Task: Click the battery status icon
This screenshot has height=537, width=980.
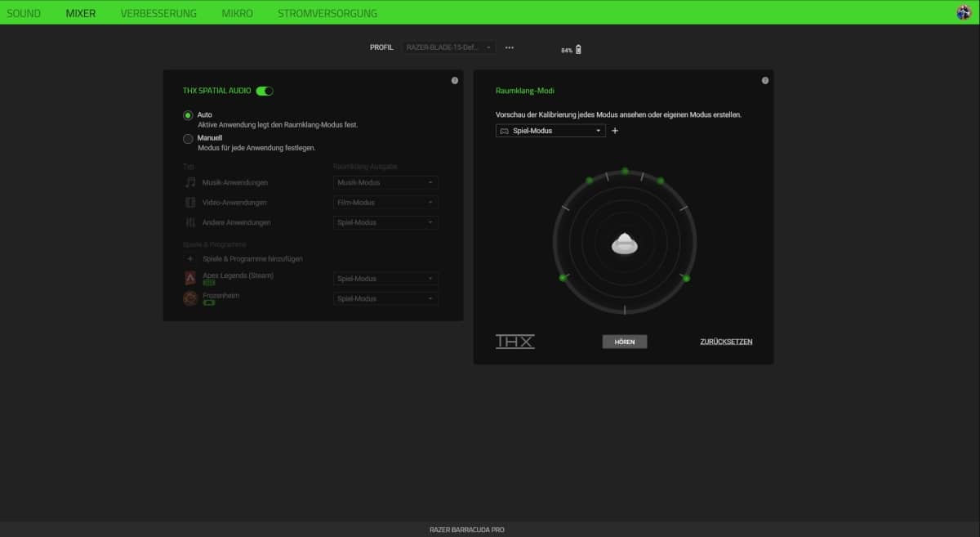Action: 578,50
